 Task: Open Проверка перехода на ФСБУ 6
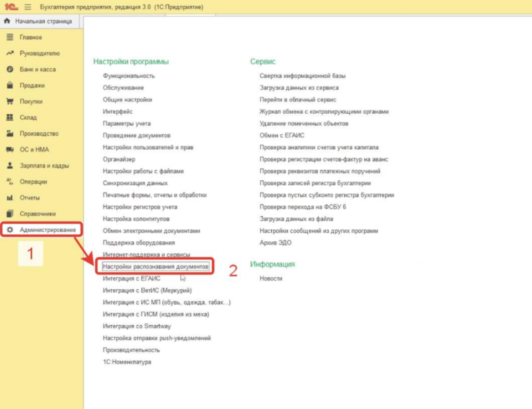tap(303, 207)
